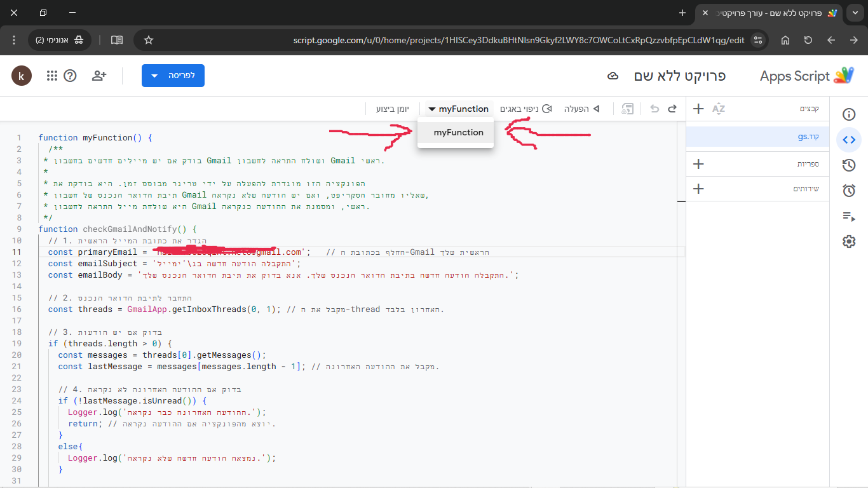This screenshot has width=868, height=488.
Task: Open the blue לפריסה deploy dropdown
Action: [173, 76]
